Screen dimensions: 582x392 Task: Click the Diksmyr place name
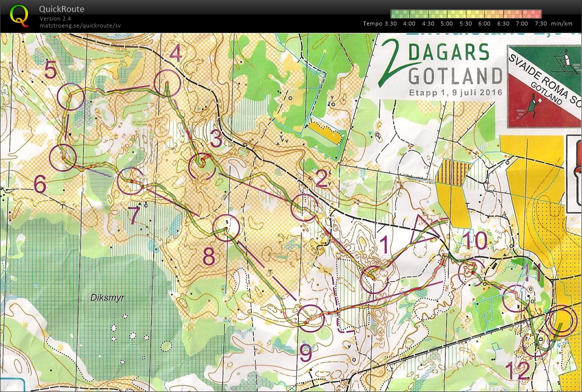(107, 298)
